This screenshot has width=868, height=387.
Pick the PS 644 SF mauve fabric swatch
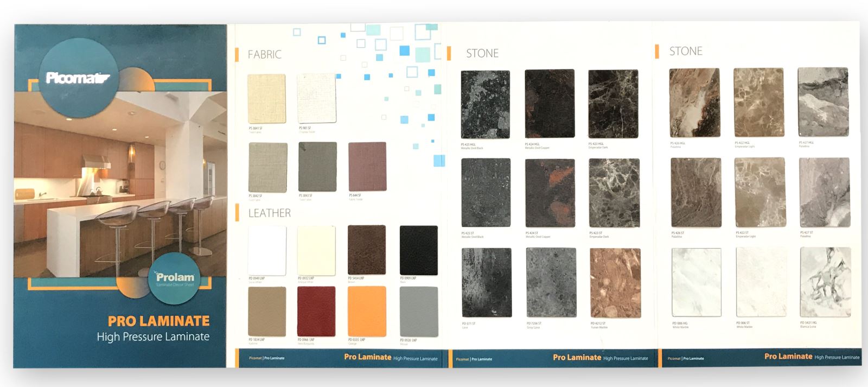pos(367,167)
